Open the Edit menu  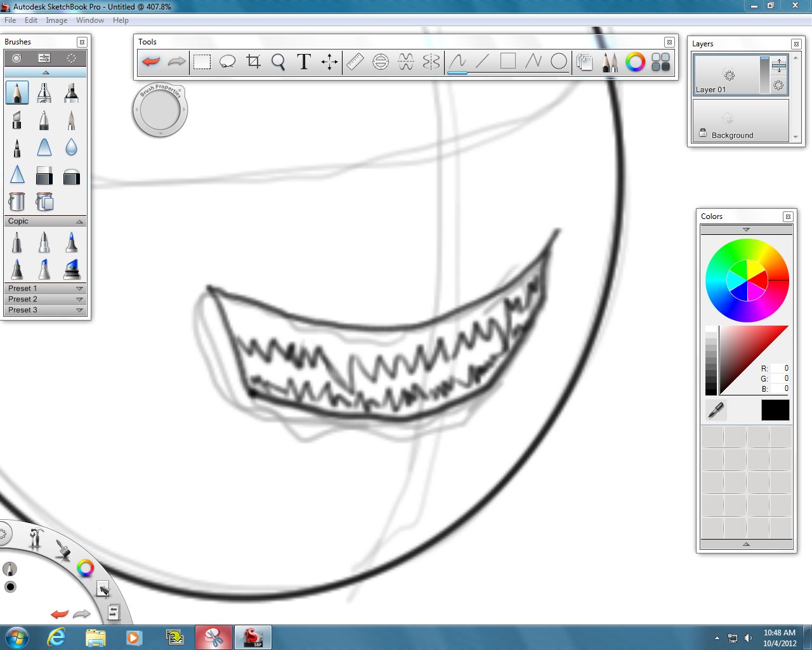tap(31, 20)
